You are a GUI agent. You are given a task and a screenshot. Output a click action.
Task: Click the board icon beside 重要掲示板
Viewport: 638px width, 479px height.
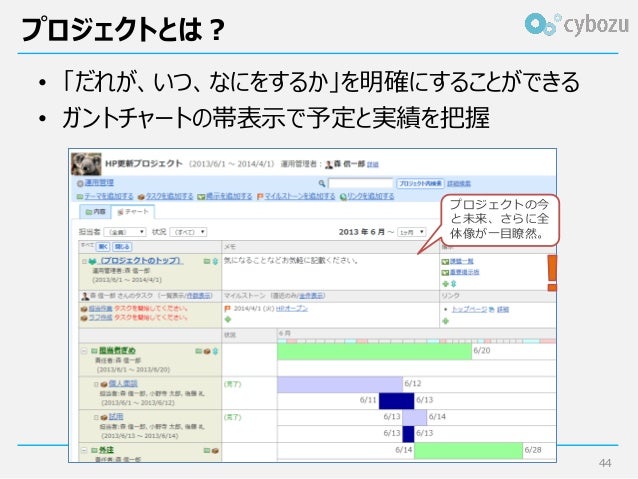click(x=446, y=273)
